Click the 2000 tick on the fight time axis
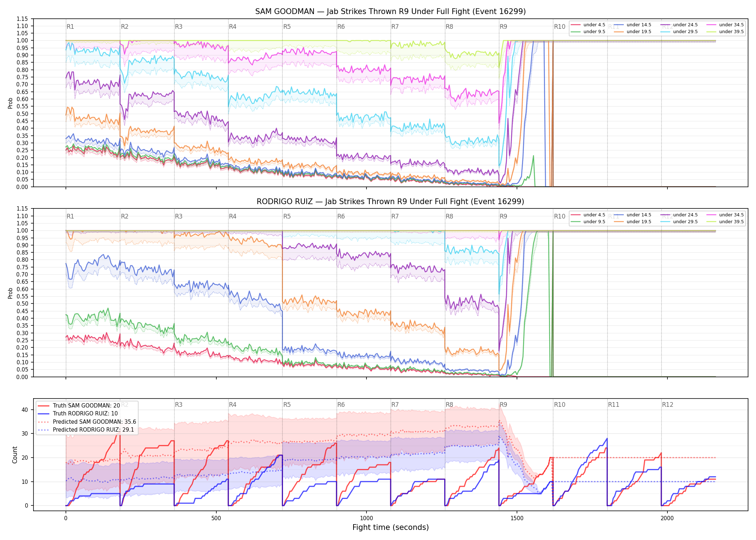Screen dimensions: 756x540 [667, 518]
